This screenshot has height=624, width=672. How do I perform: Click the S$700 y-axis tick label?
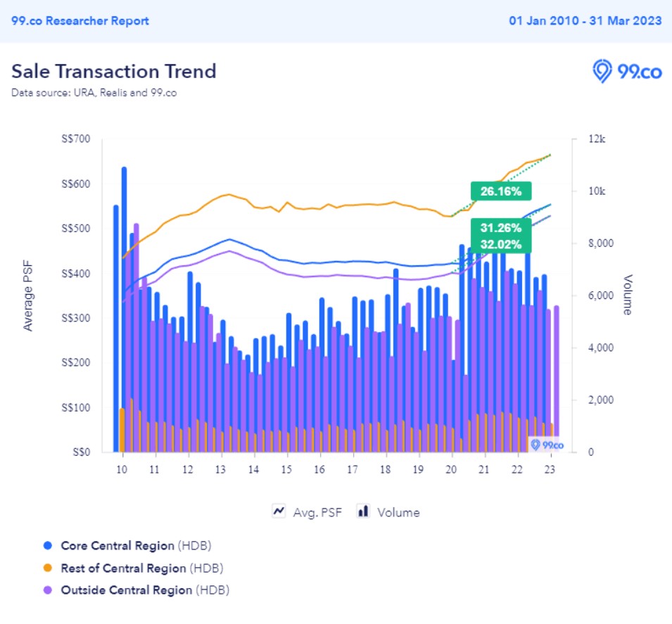(77, 139)
